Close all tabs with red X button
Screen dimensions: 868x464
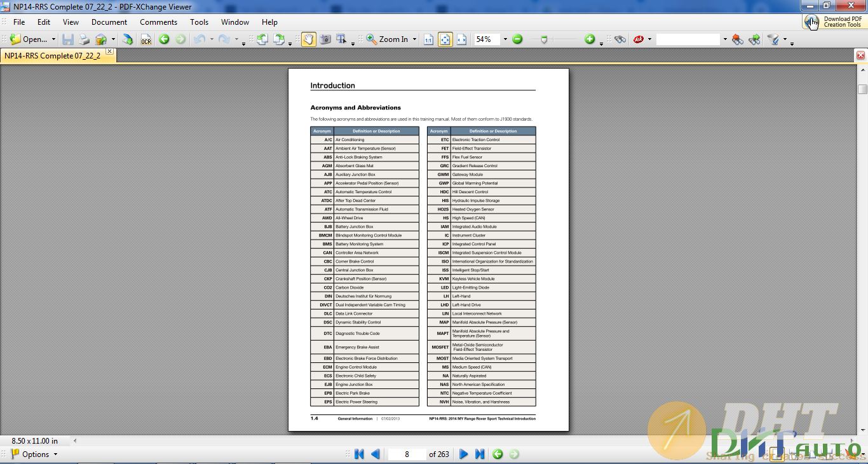coord(861,55)
